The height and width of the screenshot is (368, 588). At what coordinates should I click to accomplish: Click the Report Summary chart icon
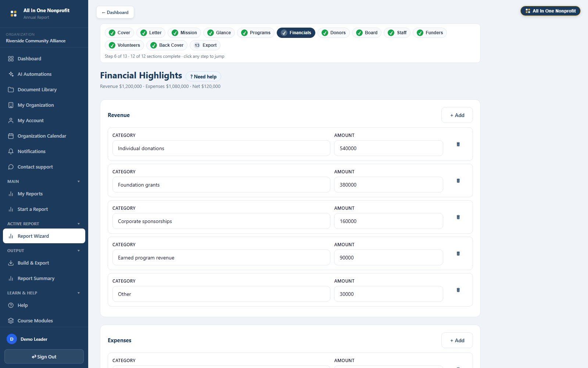click(11, 279)
